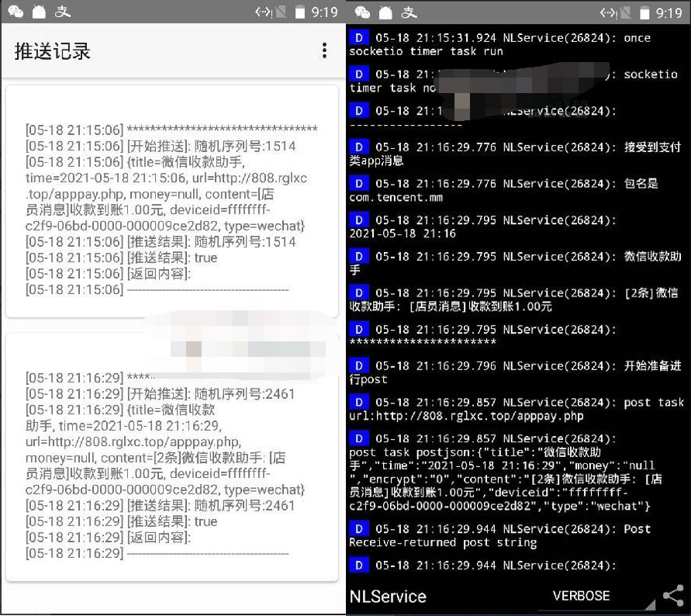Image resolution: width=691 pixels, height=616 pixels.
Task: Tap the D badge beside the post task entry
Action: [x=359, y=402]
